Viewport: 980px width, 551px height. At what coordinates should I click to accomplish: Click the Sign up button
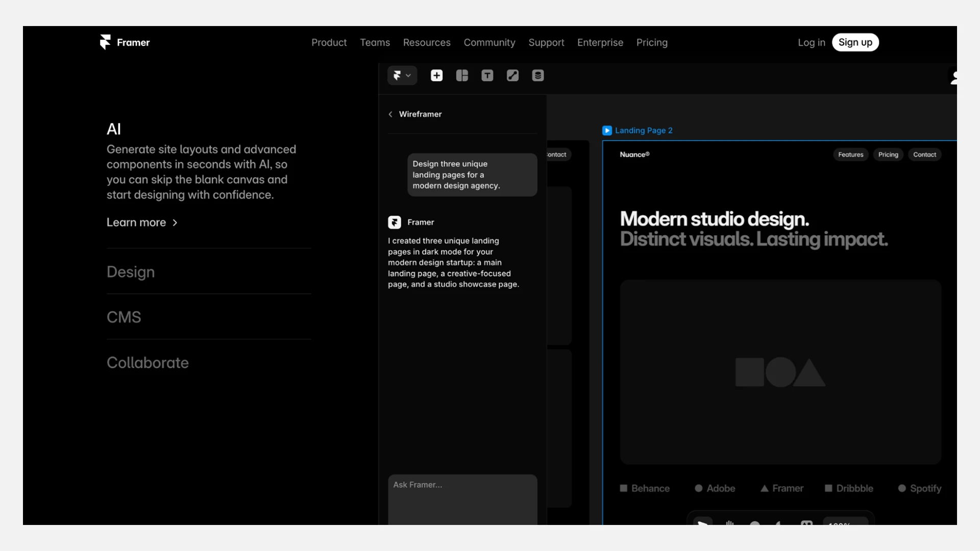tap(855, 42)
